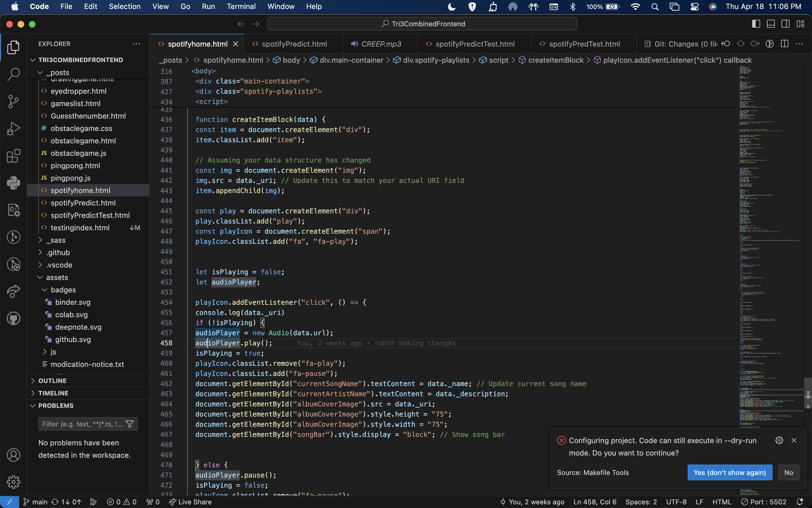Open Source Control view in activity bar
The width and height of the screenshot is (812, 508).
[14, 102]
